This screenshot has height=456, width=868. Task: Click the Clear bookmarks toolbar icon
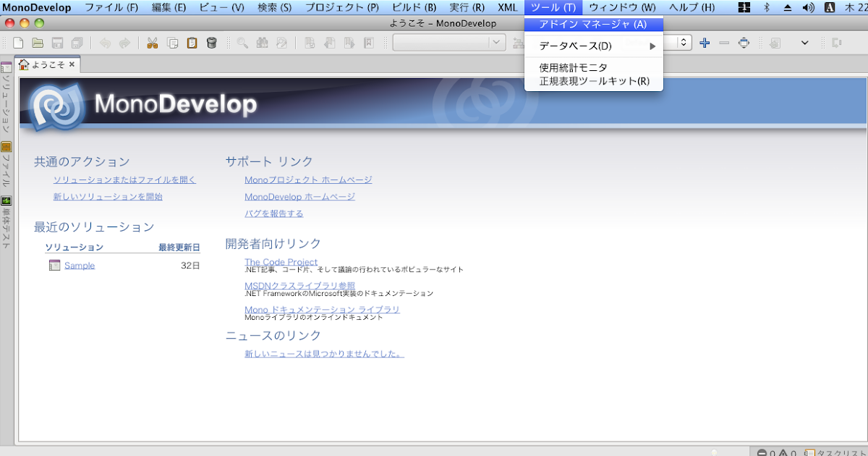click(369, 43)
